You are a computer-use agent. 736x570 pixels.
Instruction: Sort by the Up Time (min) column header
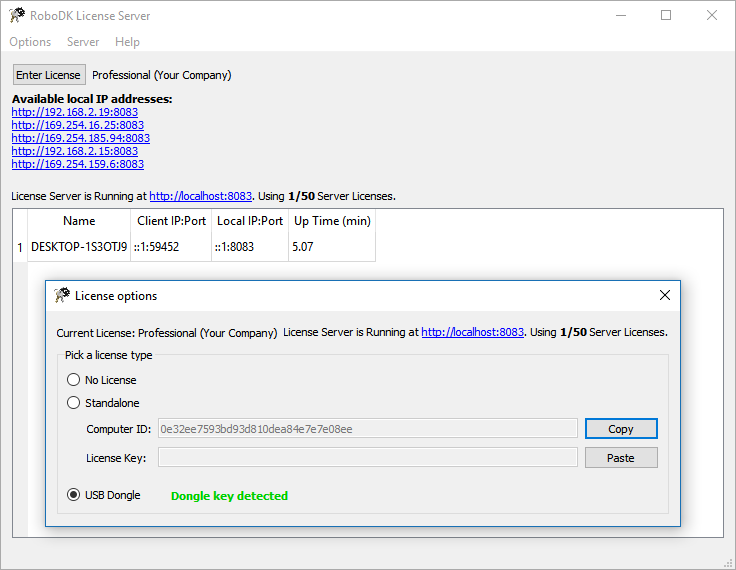(332, 221)
